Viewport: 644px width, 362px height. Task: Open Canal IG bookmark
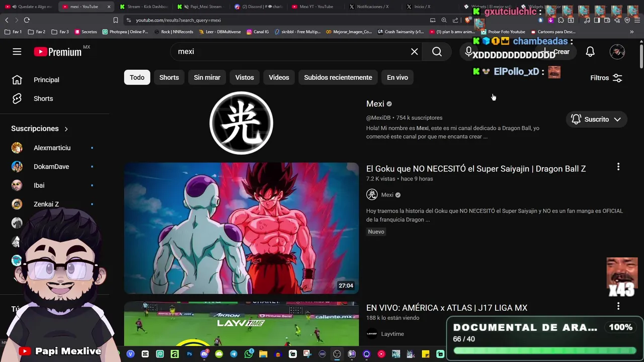point(258,32)
